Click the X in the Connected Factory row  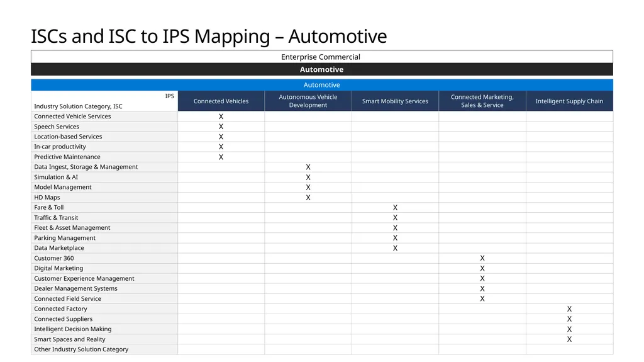point(569,309)
